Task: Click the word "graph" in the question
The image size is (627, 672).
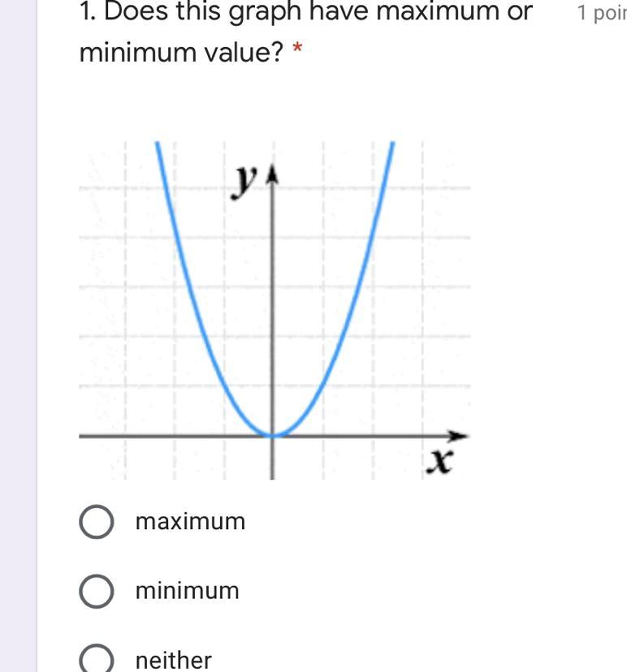Action: tap(264, 11)
